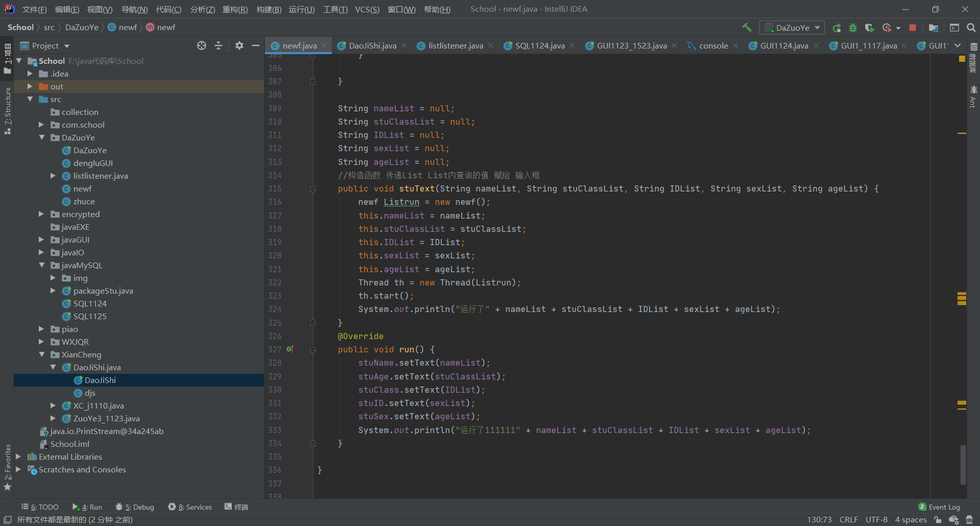Open the Ant tool window

973,97
